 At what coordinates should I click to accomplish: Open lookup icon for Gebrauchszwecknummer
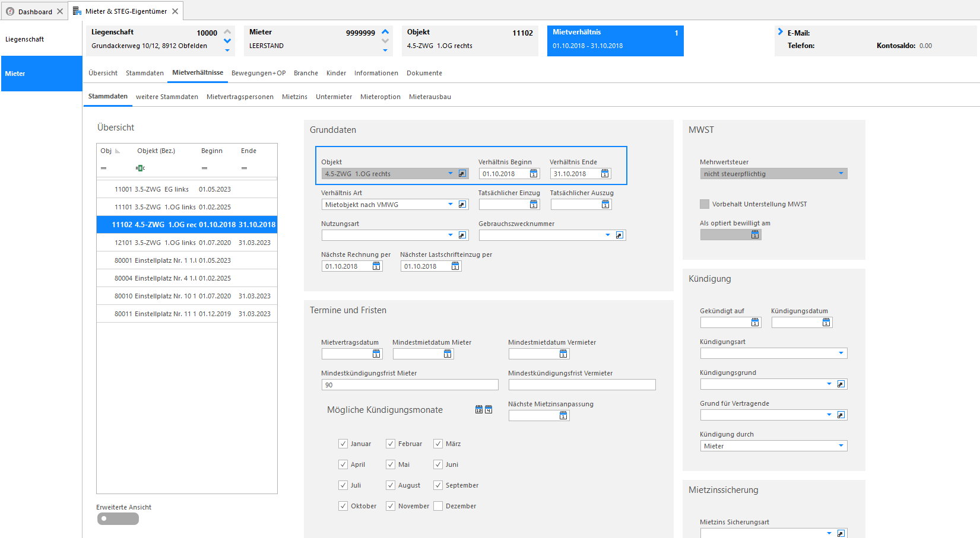[x=620, y=235]
